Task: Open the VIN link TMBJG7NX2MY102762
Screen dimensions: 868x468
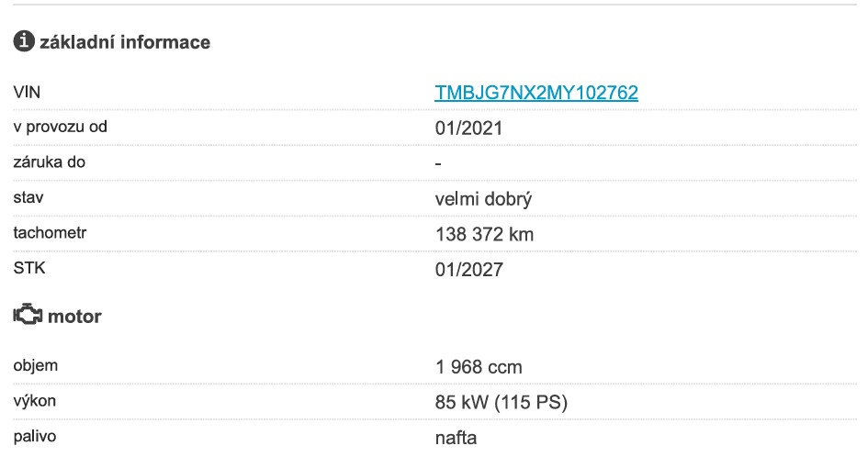Action: point(536,93)
